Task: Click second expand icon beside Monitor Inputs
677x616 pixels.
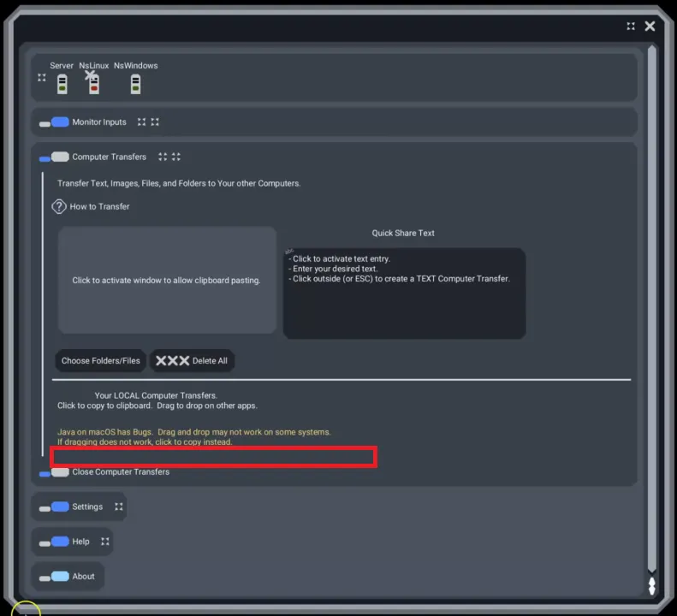Action: point(155,122)
